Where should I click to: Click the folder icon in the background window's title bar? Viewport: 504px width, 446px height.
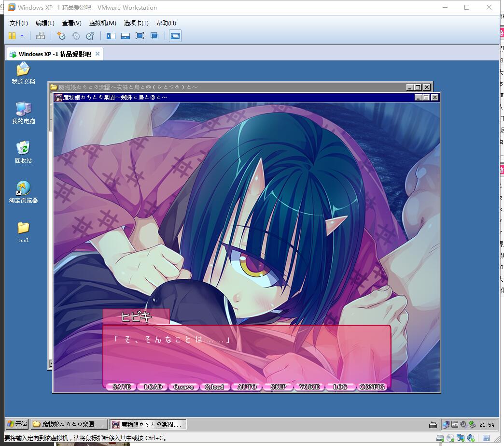54,87
